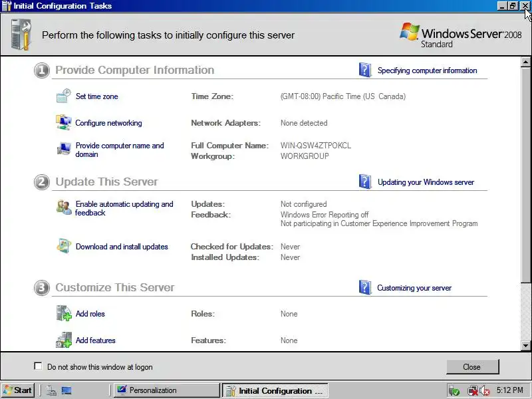Click the green shield tray icon
The width and height of the screenshot is (532, 399).
454,390
